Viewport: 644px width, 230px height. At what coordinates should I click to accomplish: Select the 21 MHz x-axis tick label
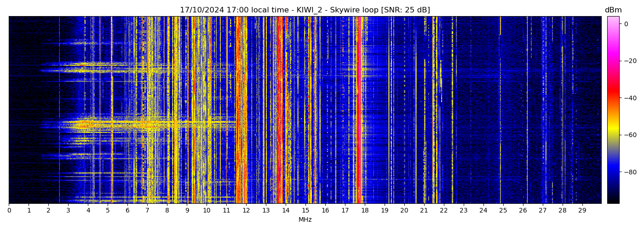coord(424,211)
